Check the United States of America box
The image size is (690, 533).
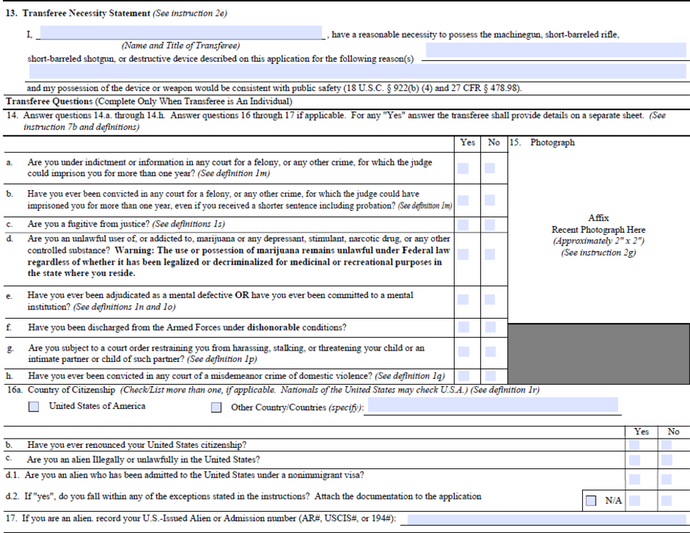(x=35, y=407)
